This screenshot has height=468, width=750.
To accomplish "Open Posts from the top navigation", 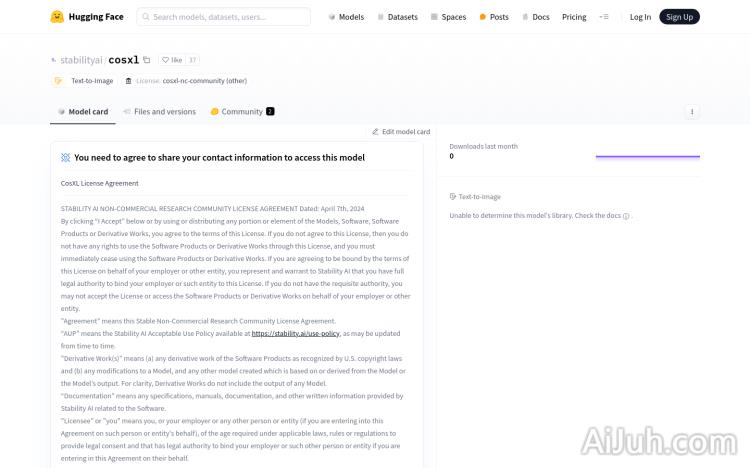I will coord(494,17).
